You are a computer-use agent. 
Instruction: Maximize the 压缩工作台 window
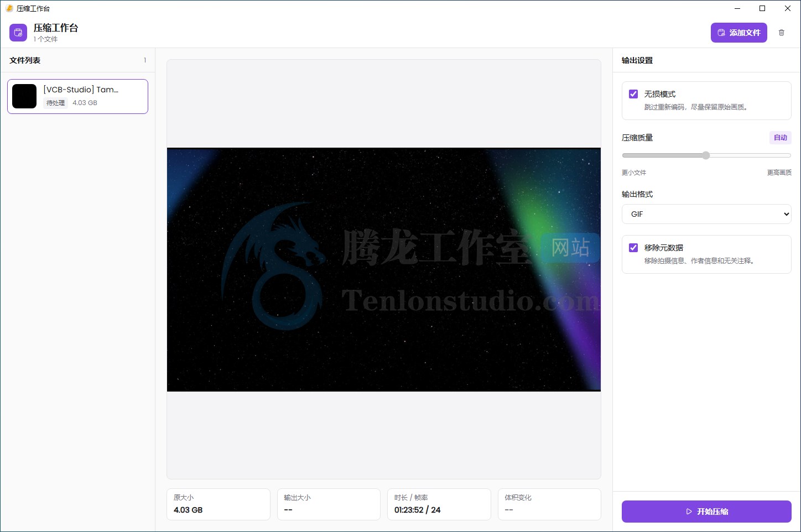[x=762, y=8]
